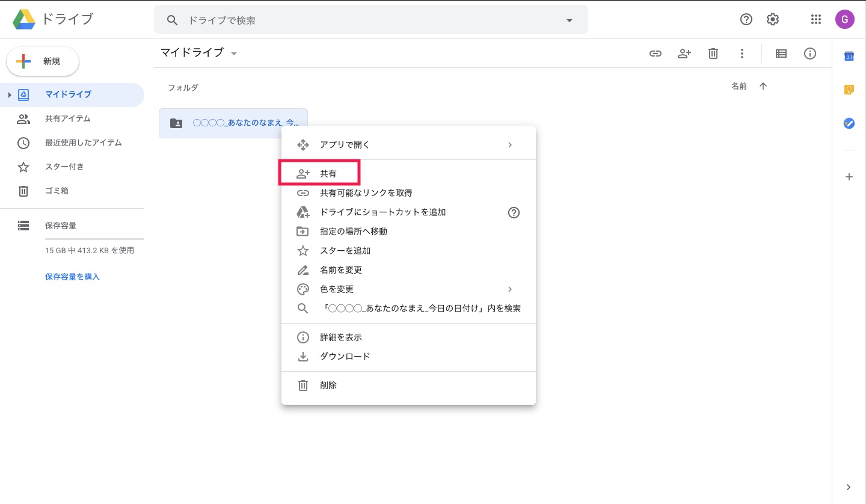This screenshot has height=504, width=866.
Task: Click the share person-plus toolbar icon
Action: click(x=684, y=54)
